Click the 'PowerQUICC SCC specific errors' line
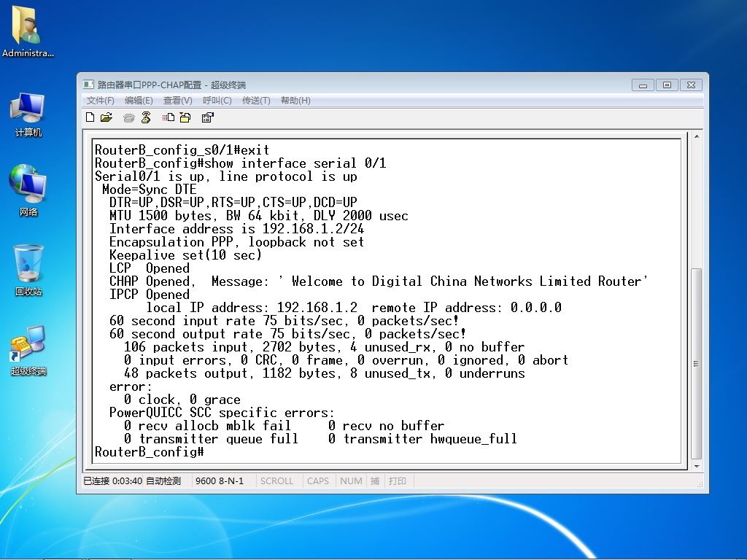This screenshot has width=747, height=560. click(x=222, y=413)
